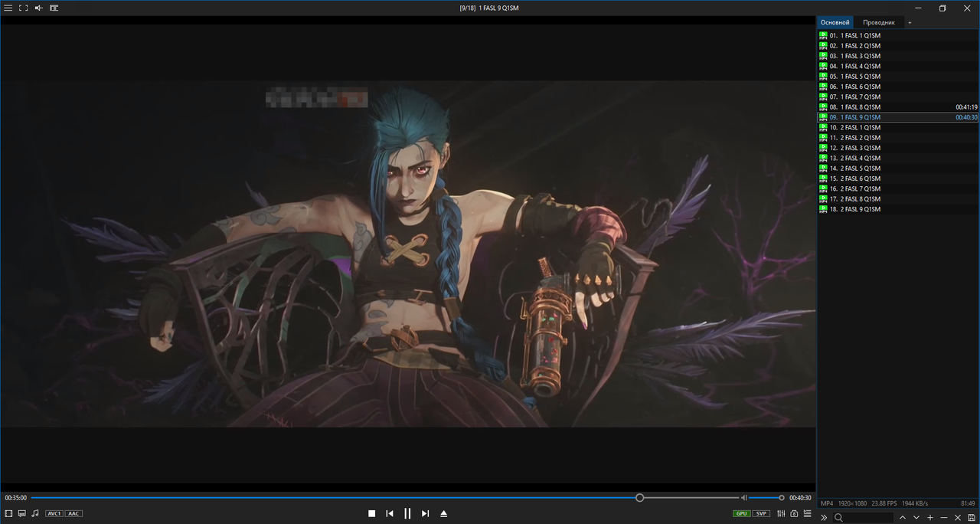Select playlist item 05. 1 FASL 5 Q1SM
Viewport: 980px width, 524px height.
point(898,77)
